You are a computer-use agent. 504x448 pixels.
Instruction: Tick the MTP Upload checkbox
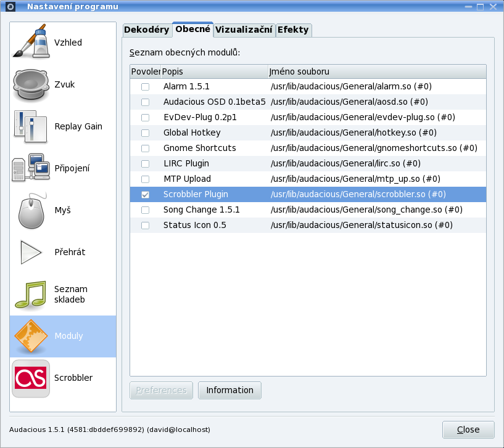tap(146, 179)
